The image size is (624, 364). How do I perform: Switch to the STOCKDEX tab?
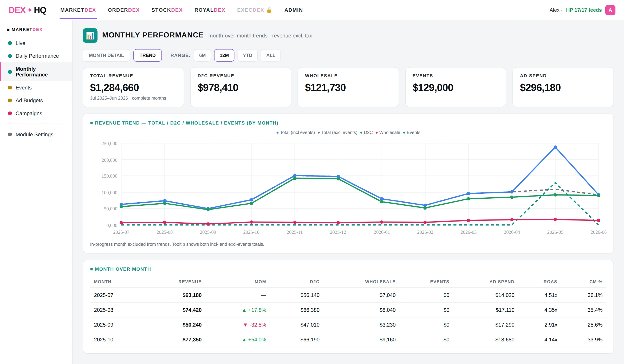[x=167, y=10]
